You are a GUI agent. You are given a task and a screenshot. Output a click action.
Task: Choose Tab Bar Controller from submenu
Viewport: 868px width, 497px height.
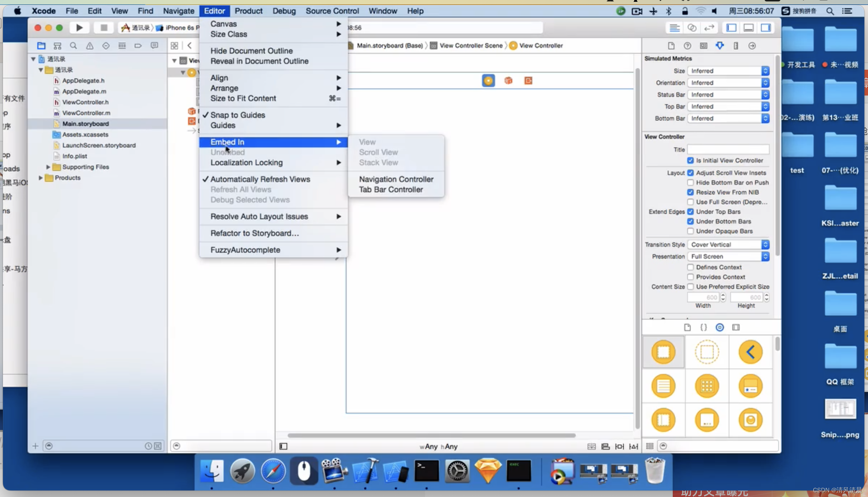[396, 189]
